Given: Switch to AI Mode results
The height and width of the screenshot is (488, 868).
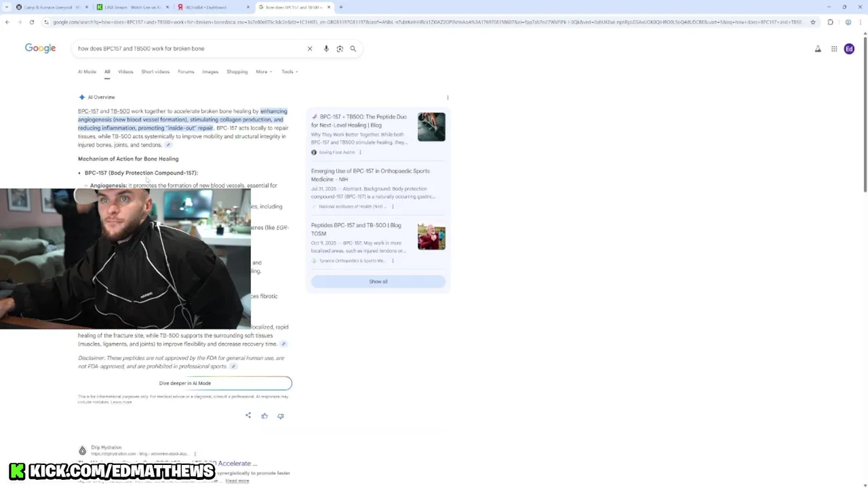Looking at the screenshot, I should [87, 71].
